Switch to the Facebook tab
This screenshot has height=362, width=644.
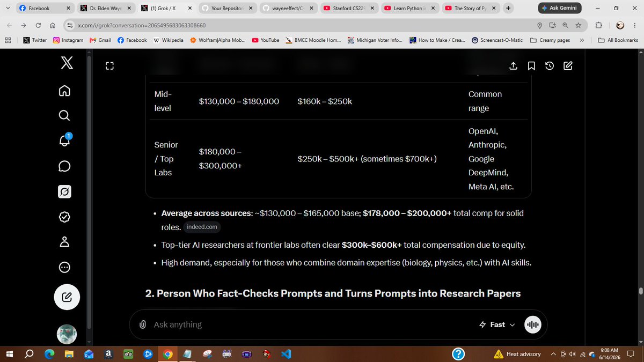click(44, 8)
